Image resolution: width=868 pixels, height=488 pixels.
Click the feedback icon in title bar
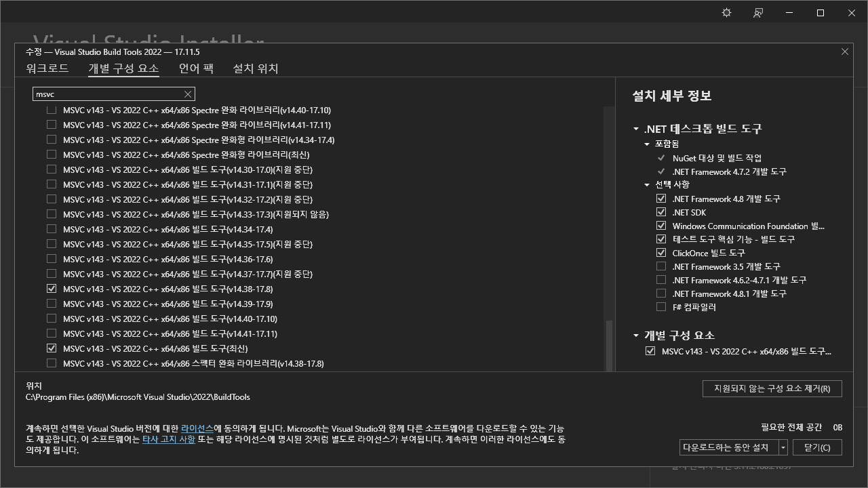[758, 13]
